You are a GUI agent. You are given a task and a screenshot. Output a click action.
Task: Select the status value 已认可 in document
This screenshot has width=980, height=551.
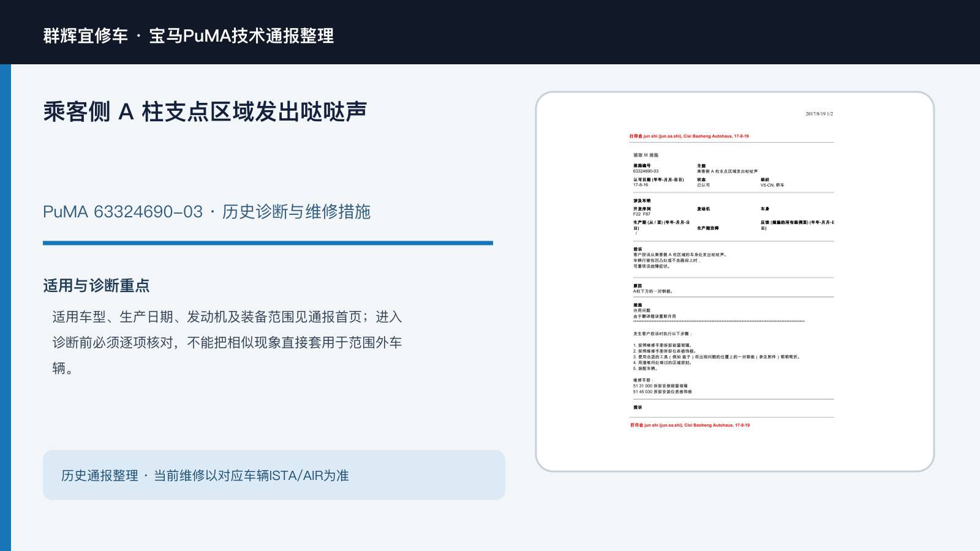click(703, 185)
